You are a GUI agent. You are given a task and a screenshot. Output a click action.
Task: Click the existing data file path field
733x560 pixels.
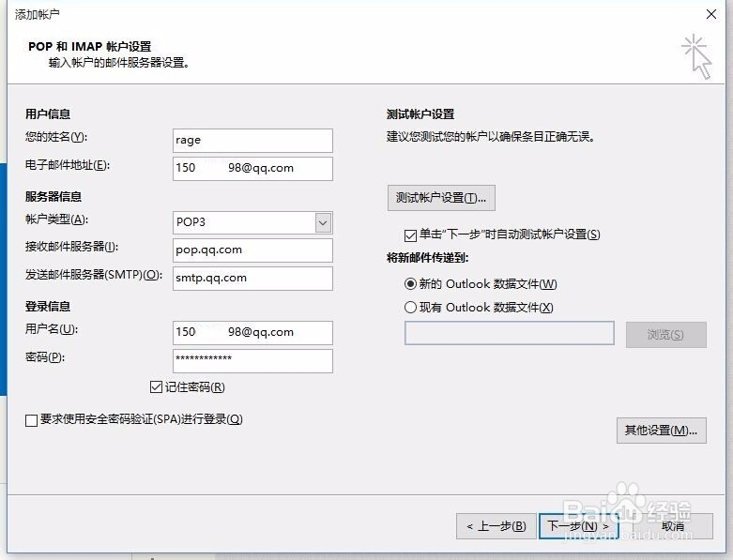(x=509, y=333)
